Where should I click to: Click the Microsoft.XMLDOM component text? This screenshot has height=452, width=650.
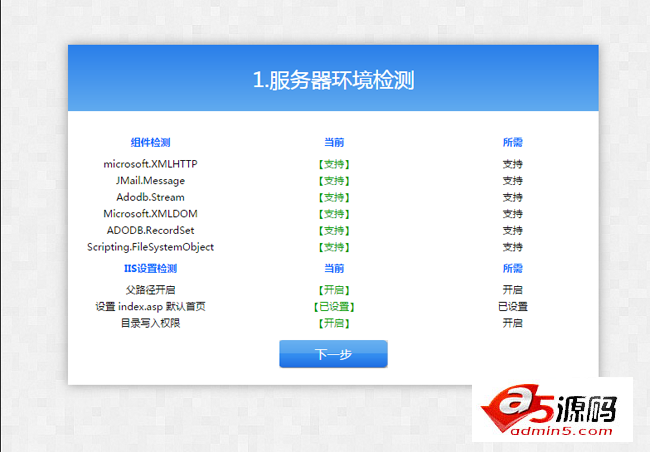coord(150,214)
